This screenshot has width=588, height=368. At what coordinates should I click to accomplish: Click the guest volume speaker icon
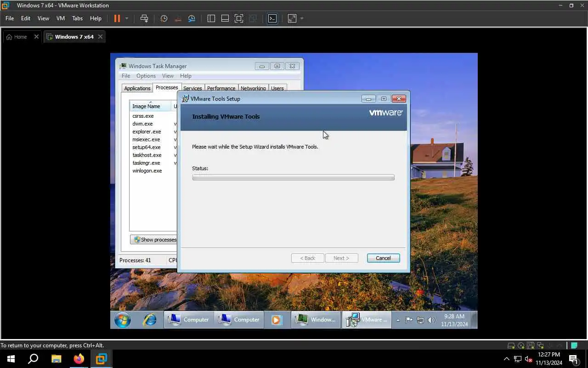431,320
